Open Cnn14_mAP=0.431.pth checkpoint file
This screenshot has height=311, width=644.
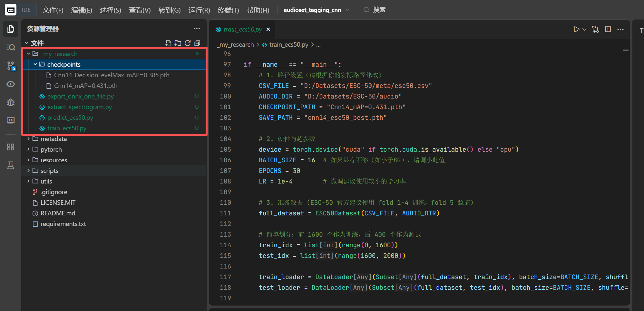86,86
